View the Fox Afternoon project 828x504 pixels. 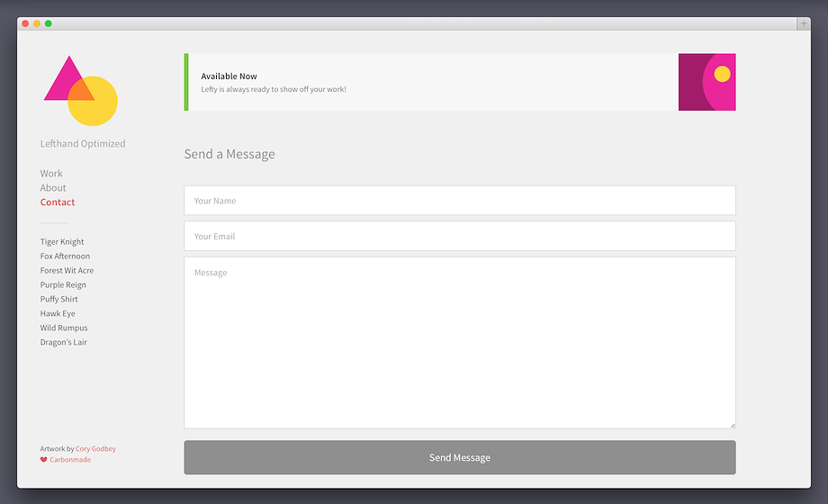coord(65,256)
